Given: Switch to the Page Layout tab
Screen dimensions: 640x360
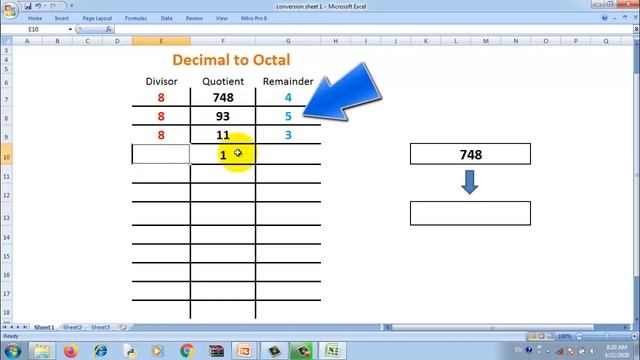Looking at the screenshot, I should tap(97, 18).
